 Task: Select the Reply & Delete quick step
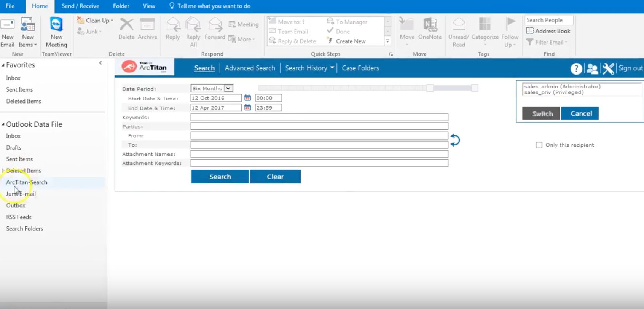(x=292, y=41)
